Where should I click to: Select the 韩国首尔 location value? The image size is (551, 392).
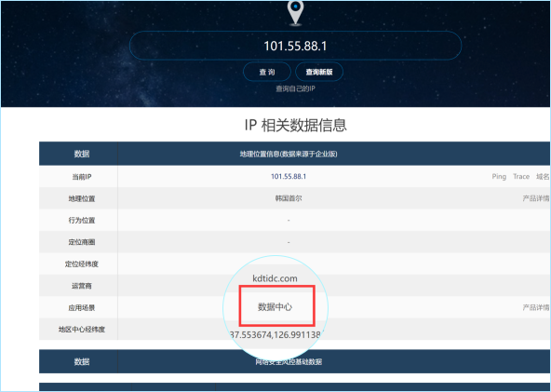(x=289, y=198)
